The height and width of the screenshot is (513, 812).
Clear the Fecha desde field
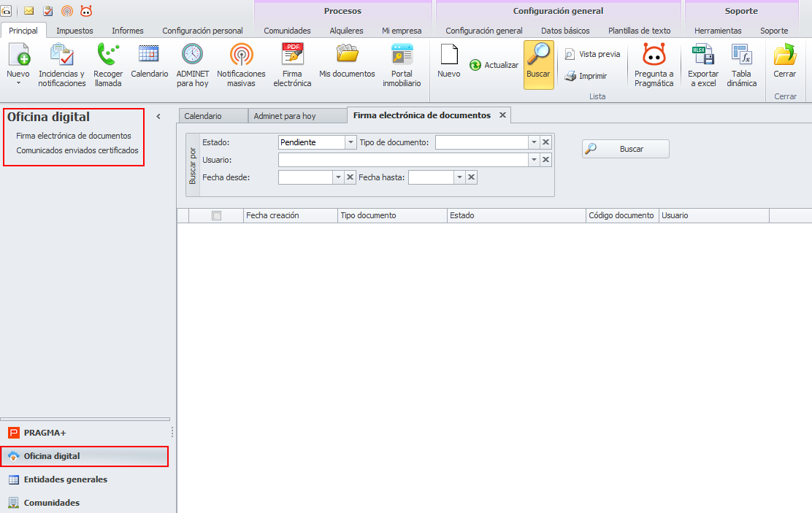pyautogui.click(x=350, y=177)
